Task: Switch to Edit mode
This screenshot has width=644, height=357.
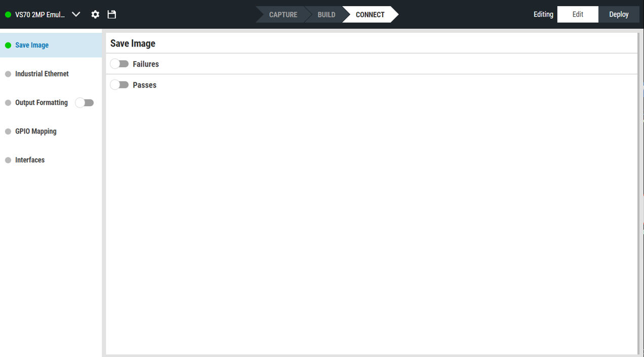Action: tap(578, 14)
